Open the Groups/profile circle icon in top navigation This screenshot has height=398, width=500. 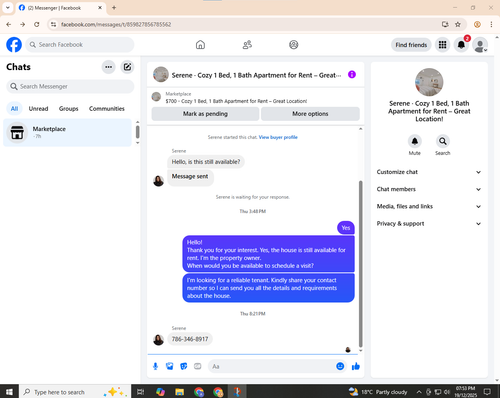(x=294, y=45)
